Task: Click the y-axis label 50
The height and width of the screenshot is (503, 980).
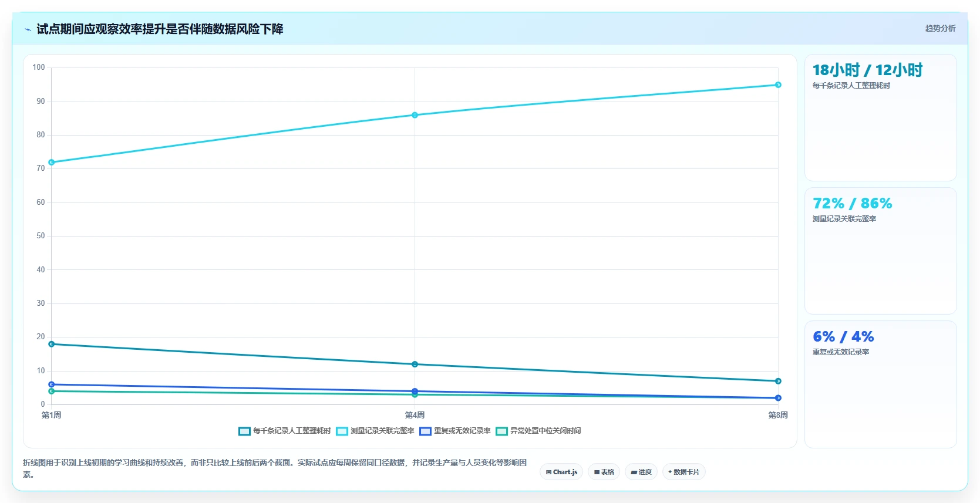Action: click(41, 236)
